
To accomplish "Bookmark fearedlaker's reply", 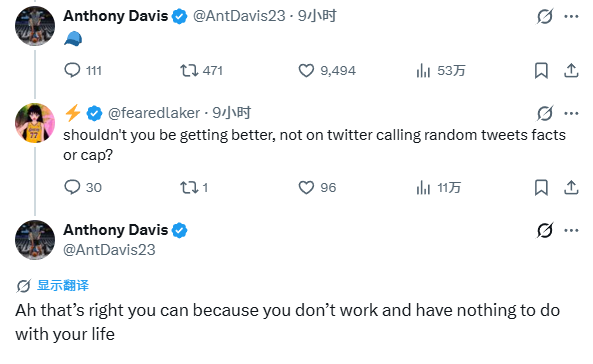I will pos(541,187).
